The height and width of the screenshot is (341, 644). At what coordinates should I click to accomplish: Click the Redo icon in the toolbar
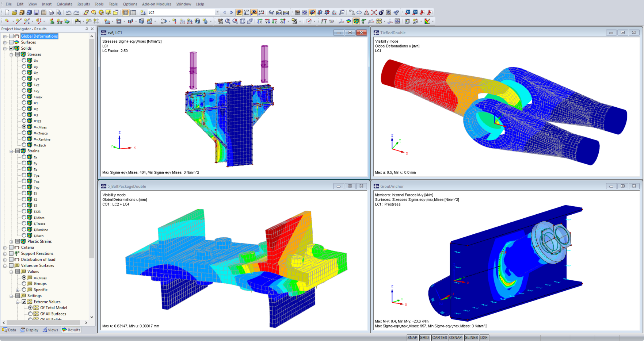(77, 12)
